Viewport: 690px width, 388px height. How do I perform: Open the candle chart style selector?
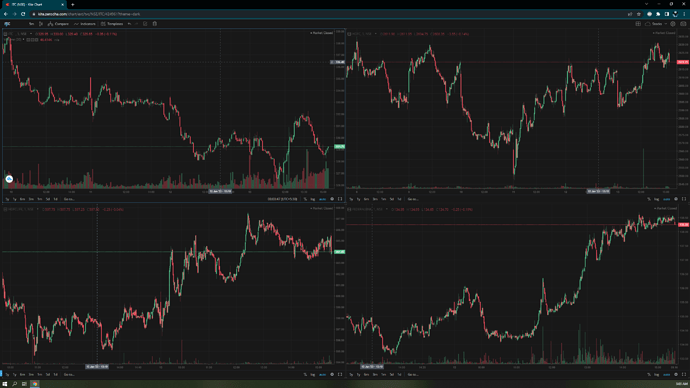(40, 24)
